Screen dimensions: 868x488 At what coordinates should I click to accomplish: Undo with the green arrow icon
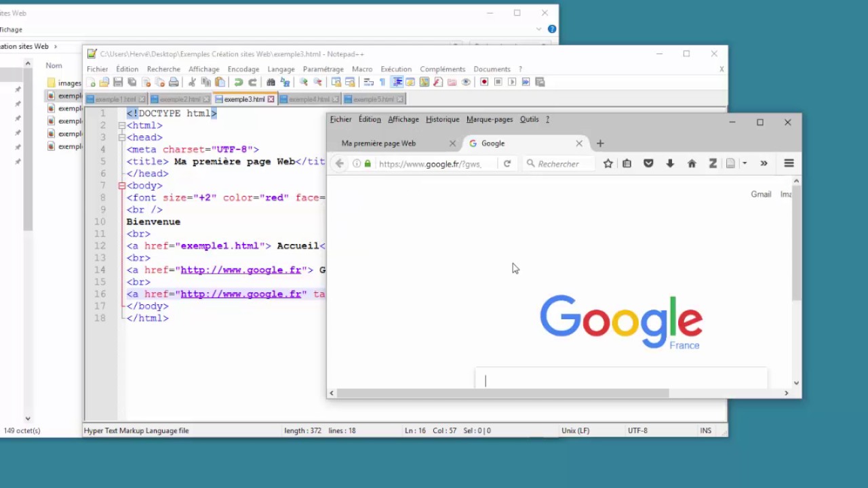239,82
